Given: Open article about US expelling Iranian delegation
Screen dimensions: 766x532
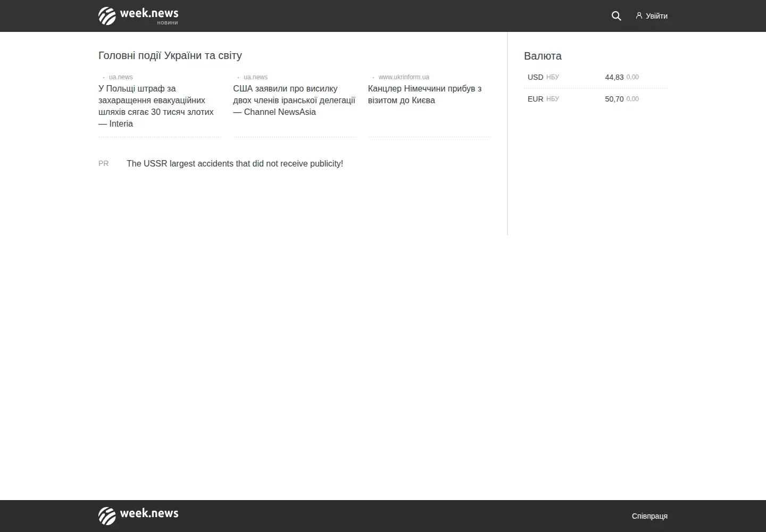Looking at the screenshot, I should pos(294,100).
